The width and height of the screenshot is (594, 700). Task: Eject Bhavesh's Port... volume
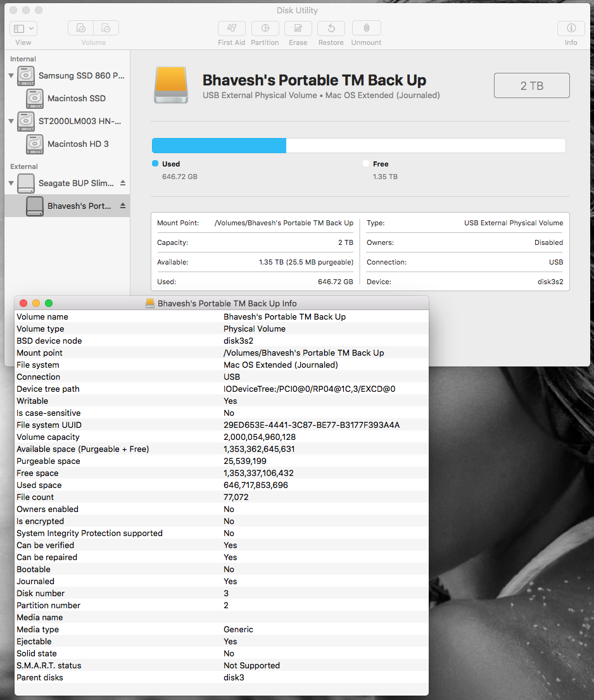(123, 206)
